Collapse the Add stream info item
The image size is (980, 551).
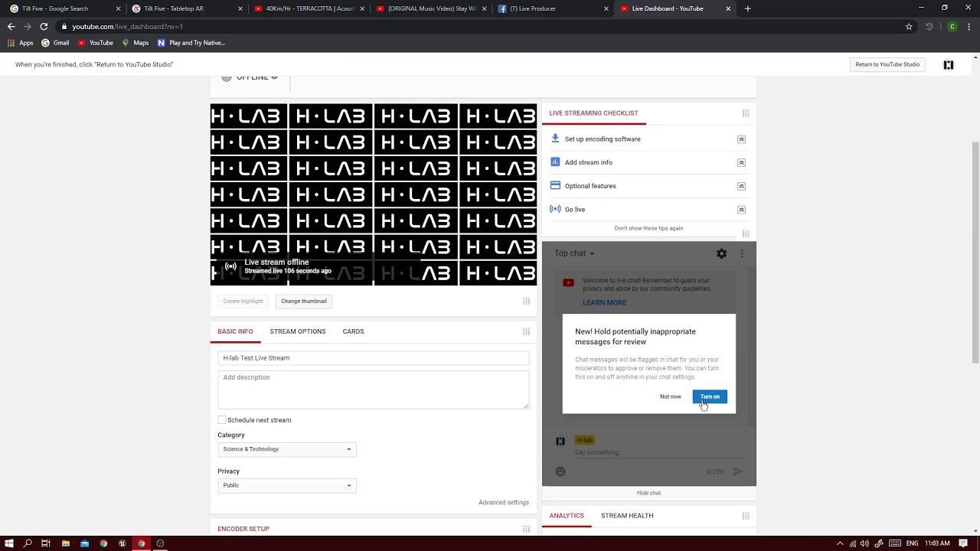741,162
